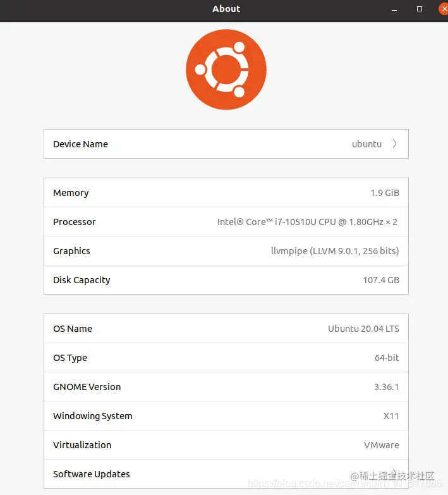Click the Virtualization label
This screenshot has width=448, height=495.
82,445
